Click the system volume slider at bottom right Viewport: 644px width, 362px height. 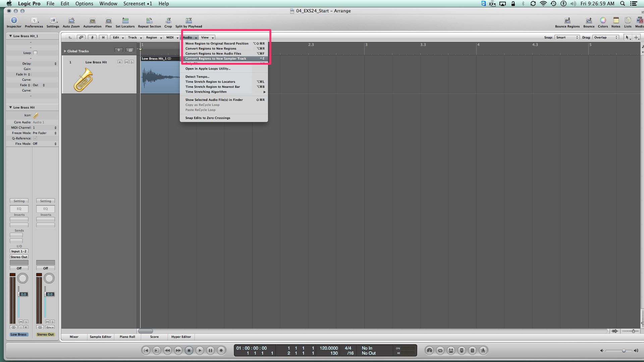coord(619,351)
